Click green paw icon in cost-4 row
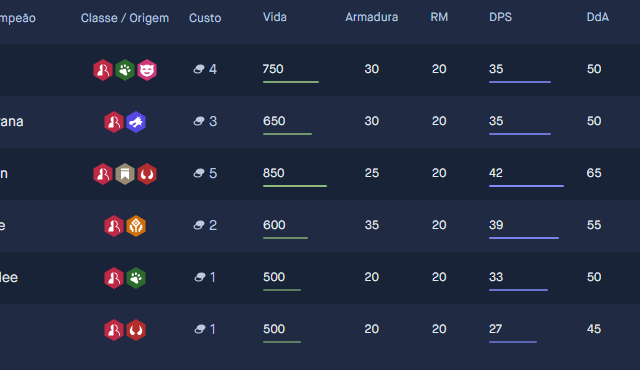The width and height of the screenshot is (640, 370). click(x=125, y=70)
